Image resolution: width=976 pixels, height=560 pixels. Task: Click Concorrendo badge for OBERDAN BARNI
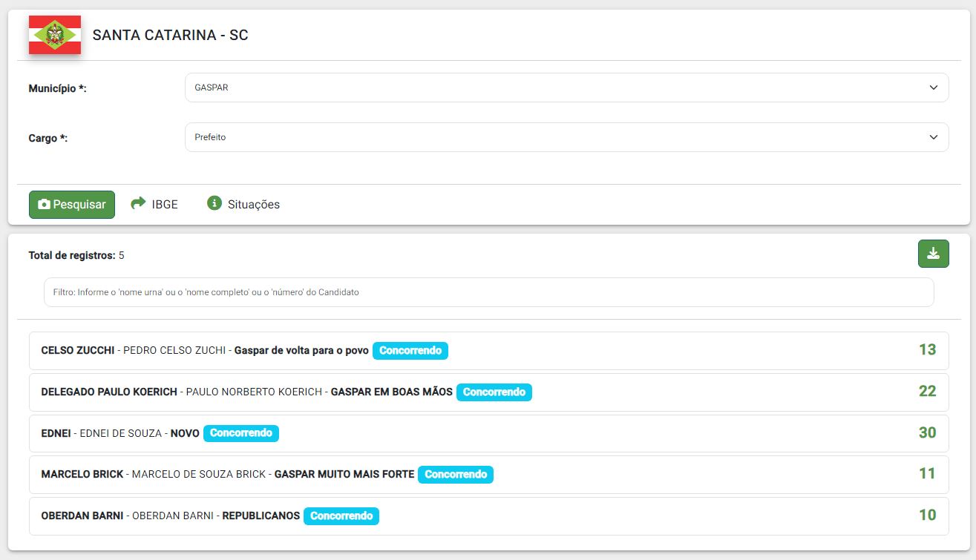pos(341,515)
